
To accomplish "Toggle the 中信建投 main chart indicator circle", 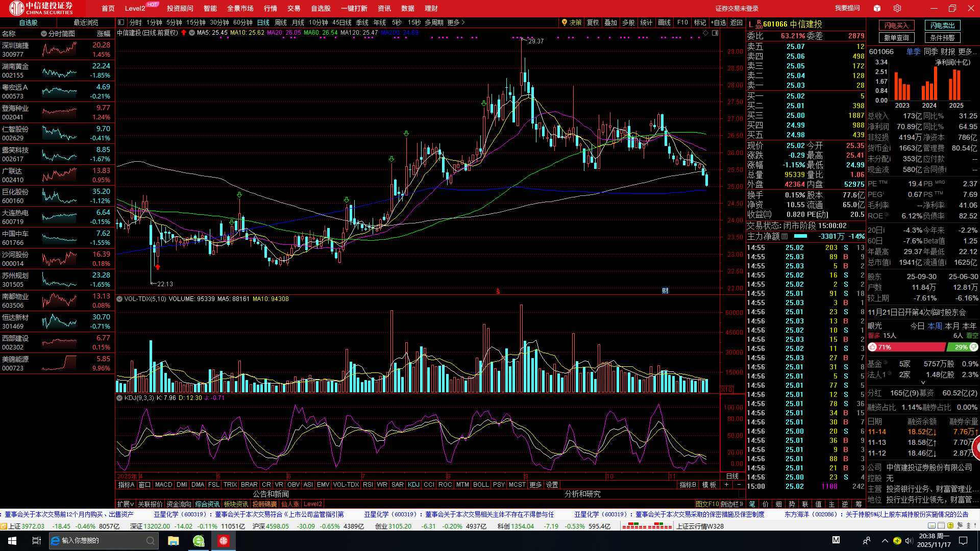I will click(192, 33).
